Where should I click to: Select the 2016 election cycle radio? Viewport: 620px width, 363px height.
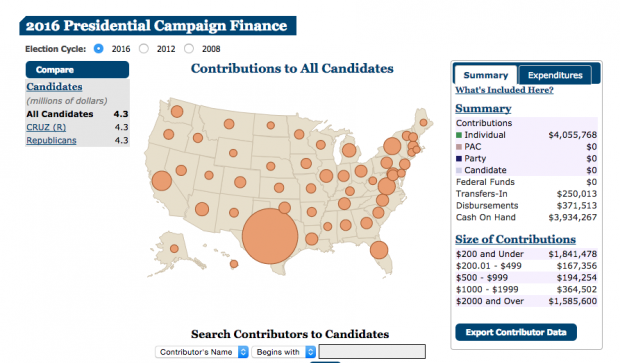click(98, 49)
